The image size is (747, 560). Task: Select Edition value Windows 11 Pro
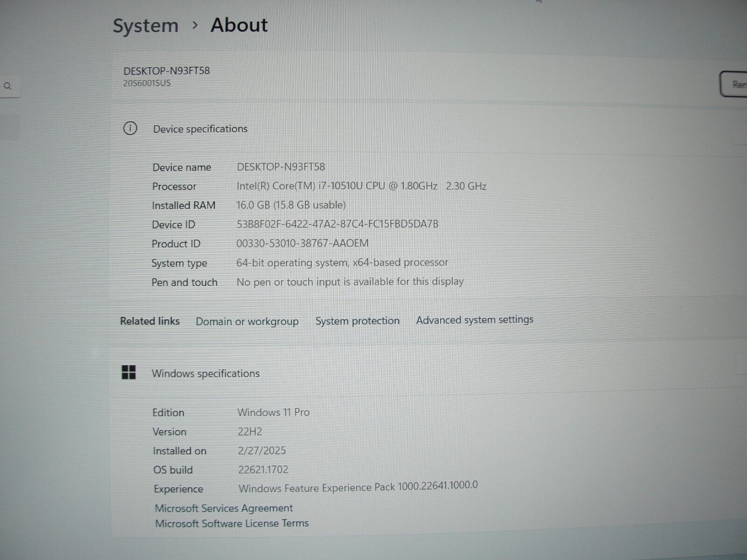(274, 413)
